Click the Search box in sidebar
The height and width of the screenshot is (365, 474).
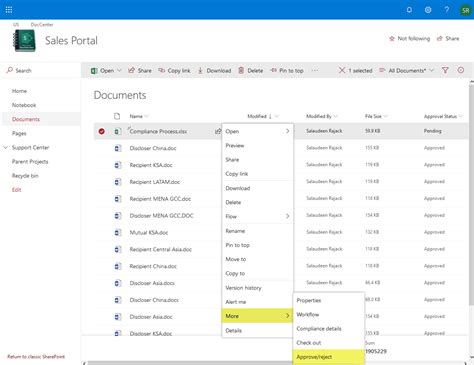[x=41, y=70]
